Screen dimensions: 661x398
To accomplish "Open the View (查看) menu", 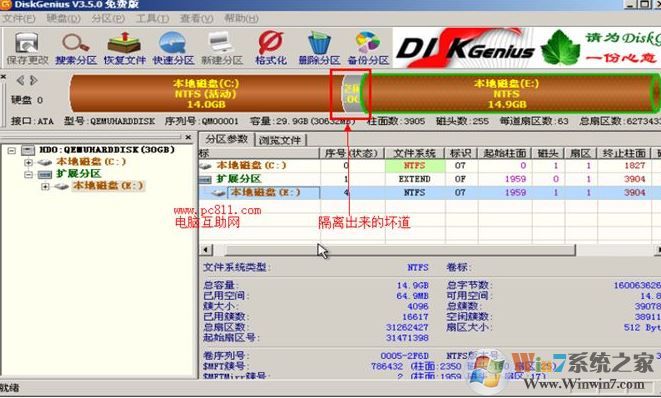I will point(196,19).
